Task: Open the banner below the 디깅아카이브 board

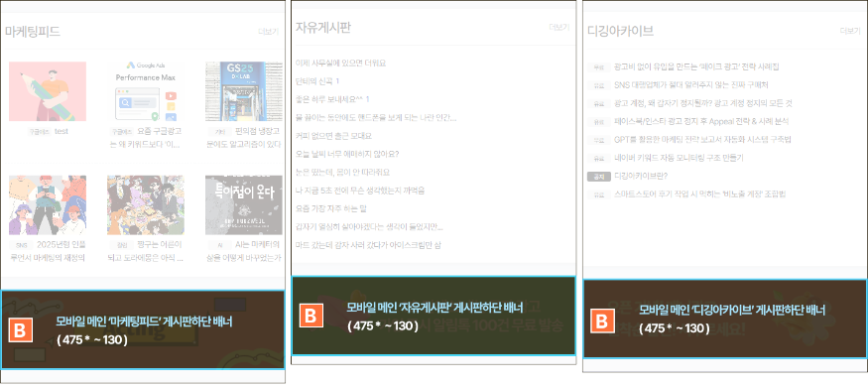Action: 725,319
